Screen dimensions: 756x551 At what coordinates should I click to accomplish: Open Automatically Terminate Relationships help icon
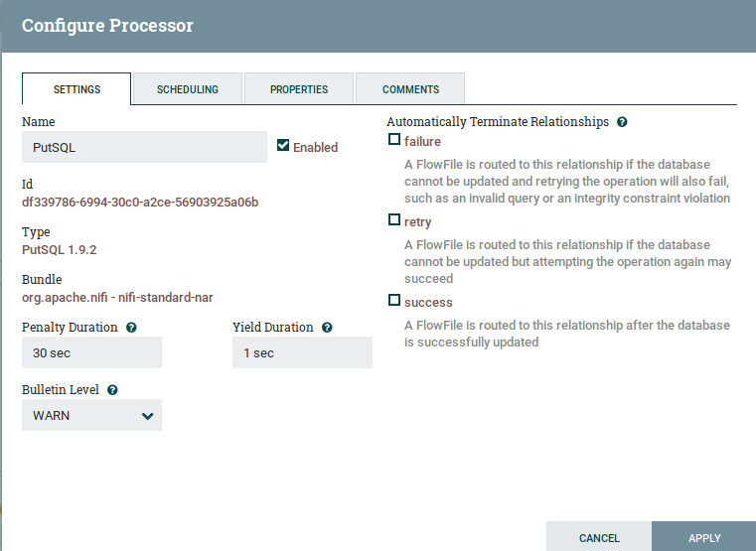[622, 122]
